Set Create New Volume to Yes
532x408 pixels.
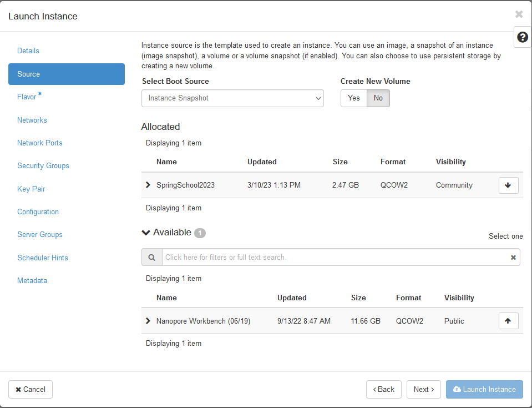(354, 98)
